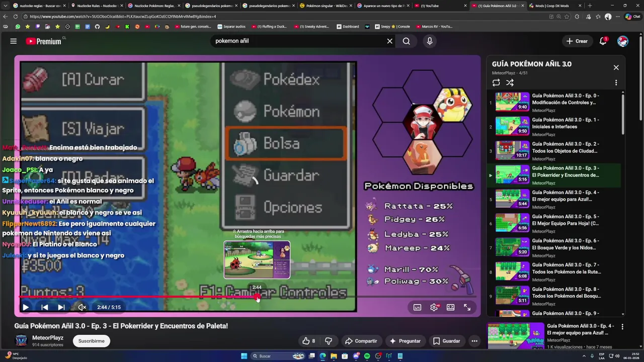644x362 pixels.
Task: Start voice search with the microphone
Action: [430, 41]
